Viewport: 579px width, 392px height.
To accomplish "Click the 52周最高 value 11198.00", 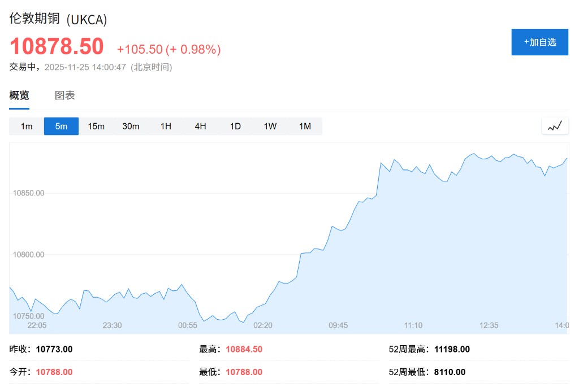I will [452, 349].
